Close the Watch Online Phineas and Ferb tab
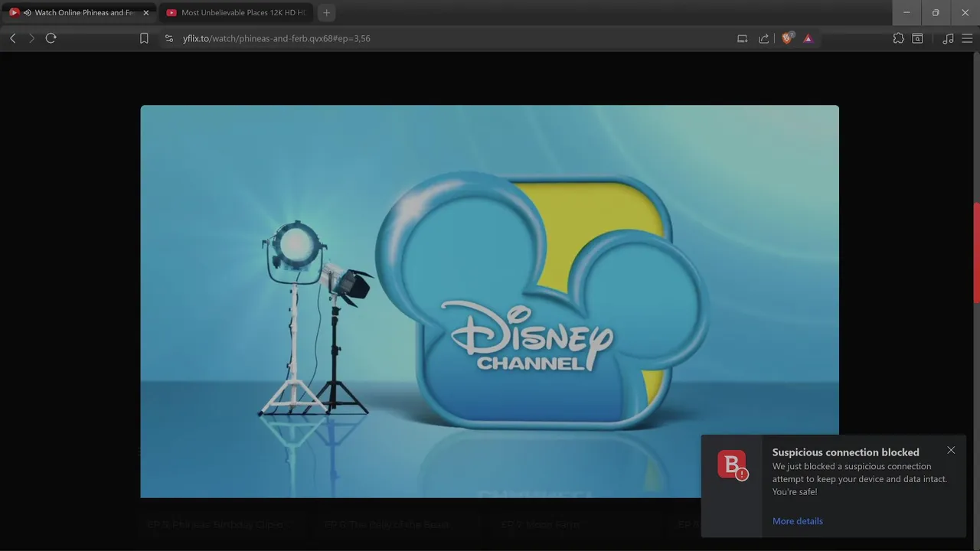 [x=146, y=13]
